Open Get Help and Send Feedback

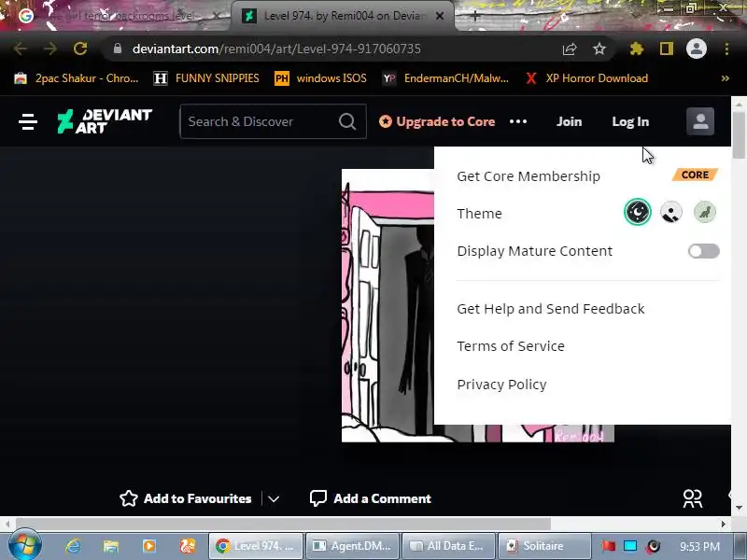[550, 309]
